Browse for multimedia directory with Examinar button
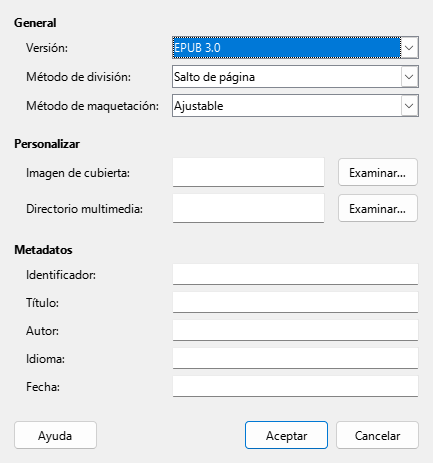The width and height of the screenshot is (433, 463). coord(378,208)
